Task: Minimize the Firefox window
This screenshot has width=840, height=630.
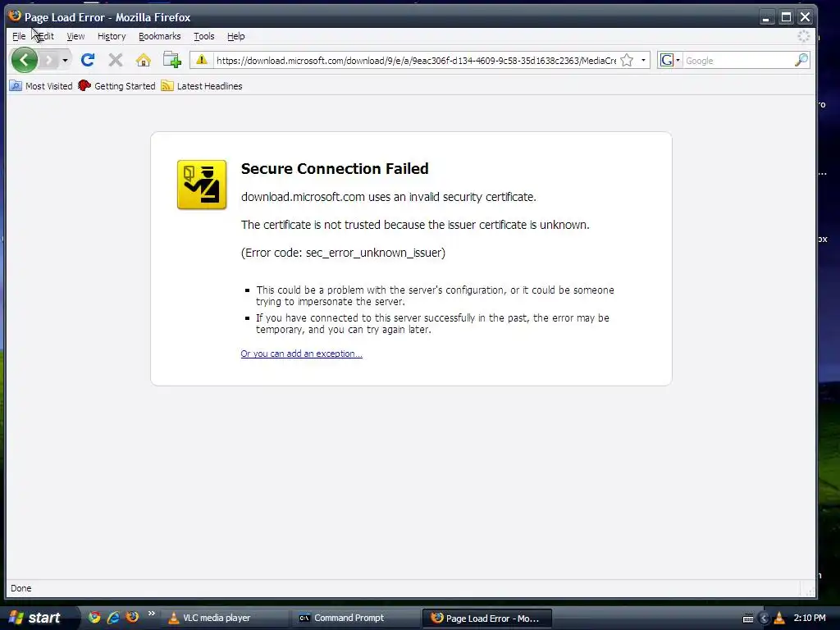Action: coord(766,17)
